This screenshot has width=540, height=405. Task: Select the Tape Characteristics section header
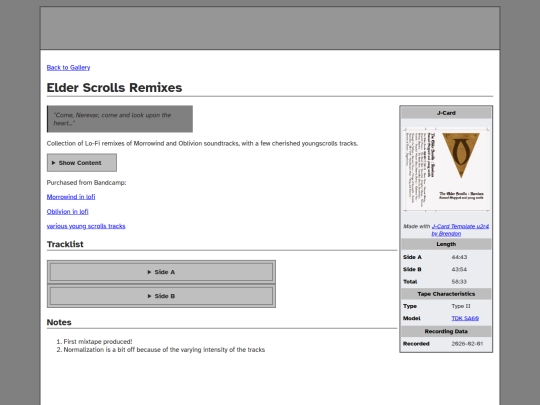click(446, 294)
